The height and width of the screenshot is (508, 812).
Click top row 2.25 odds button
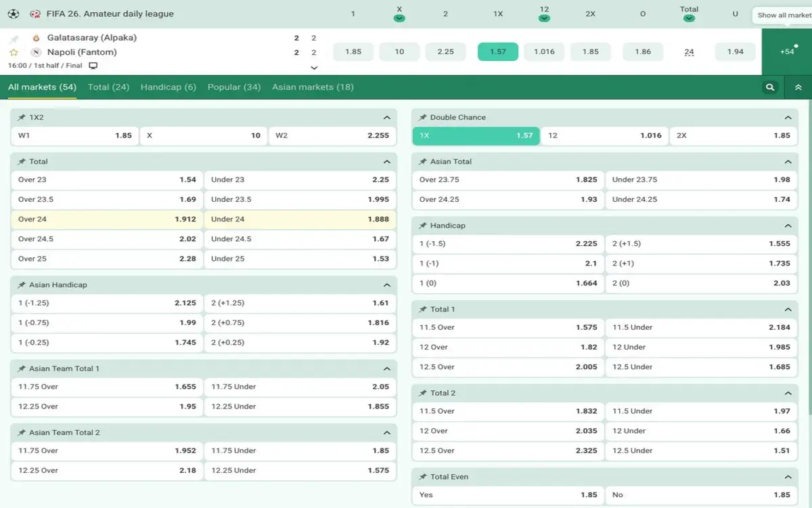point(445,51)
